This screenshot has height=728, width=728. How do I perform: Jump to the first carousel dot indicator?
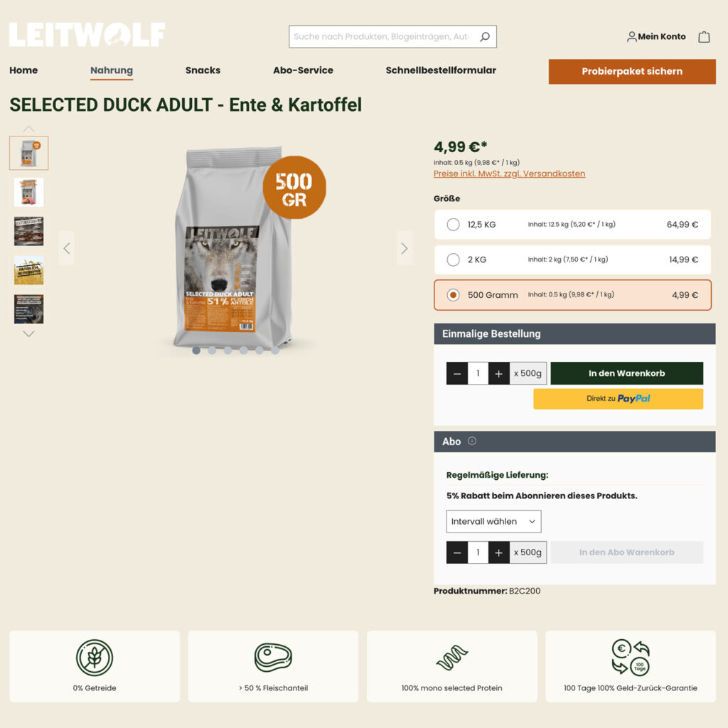196,350
